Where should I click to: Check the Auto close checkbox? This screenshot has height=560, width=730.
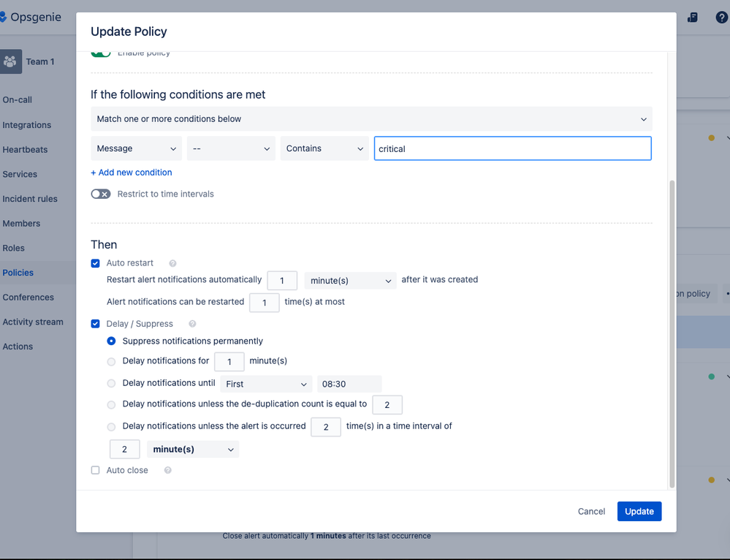[96, 471]
